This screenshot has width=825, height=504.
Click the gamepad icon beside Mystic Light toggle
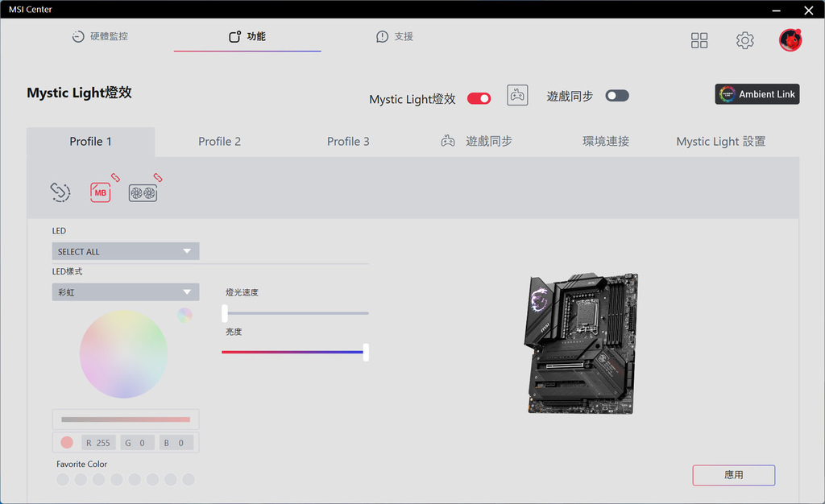517,95
